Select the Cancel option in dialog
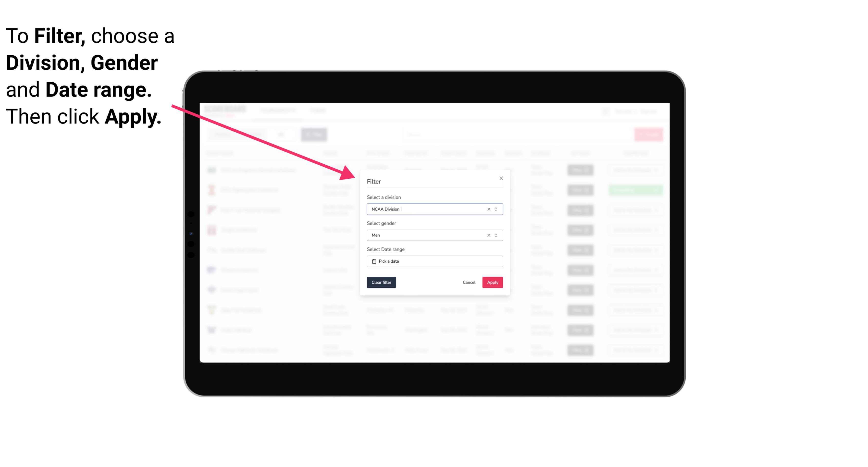This screenshot has width=868, height=467. (x=469, y=283)
